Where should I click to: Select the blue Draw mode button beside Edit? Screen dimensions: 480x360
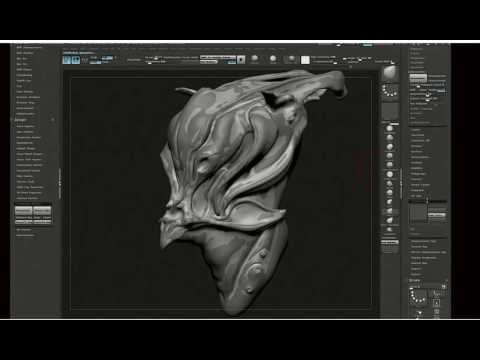[x=76, y=60]
